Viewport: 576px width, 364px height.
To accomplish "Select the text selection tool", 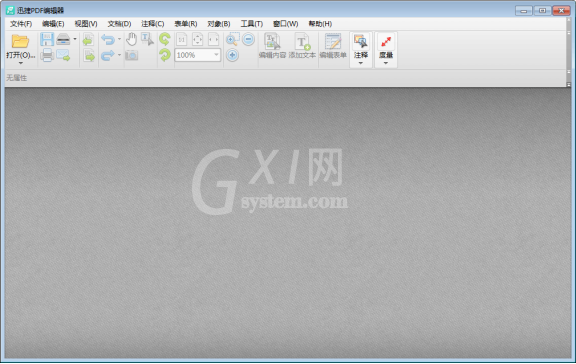I will 147,39.
